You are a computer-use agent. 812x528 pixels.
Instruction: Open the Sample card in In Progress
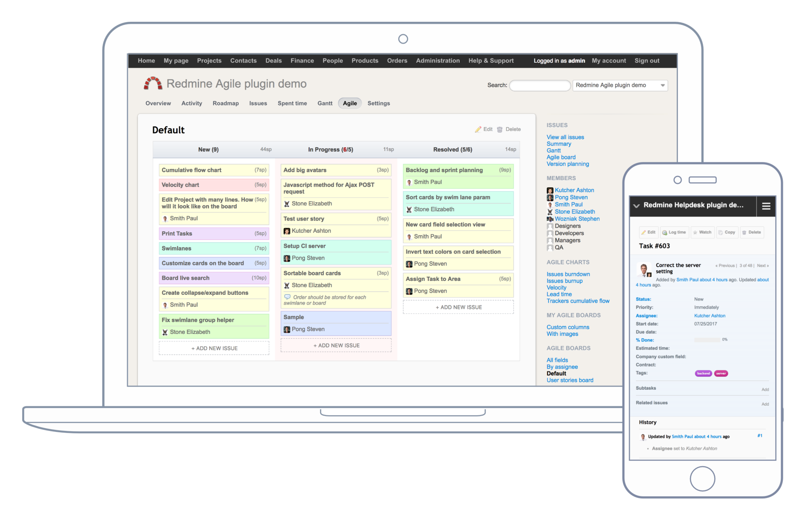[336, 323]
